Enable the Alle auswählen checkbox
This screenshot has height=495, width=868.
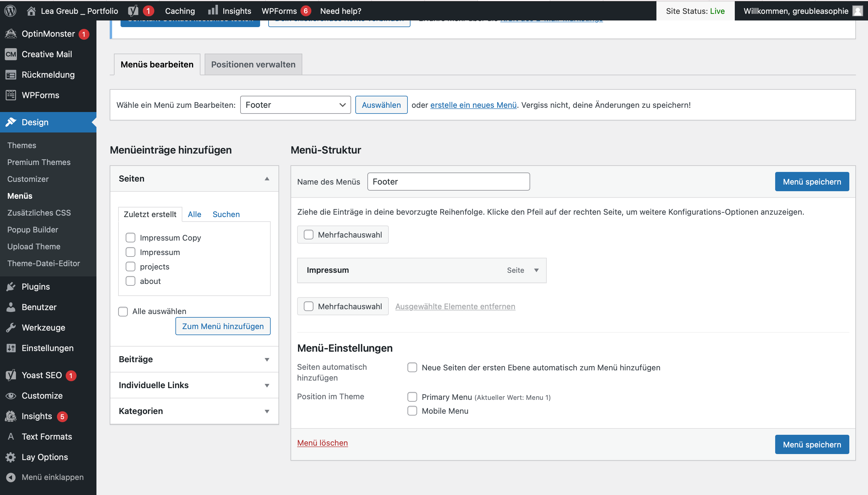123,311
